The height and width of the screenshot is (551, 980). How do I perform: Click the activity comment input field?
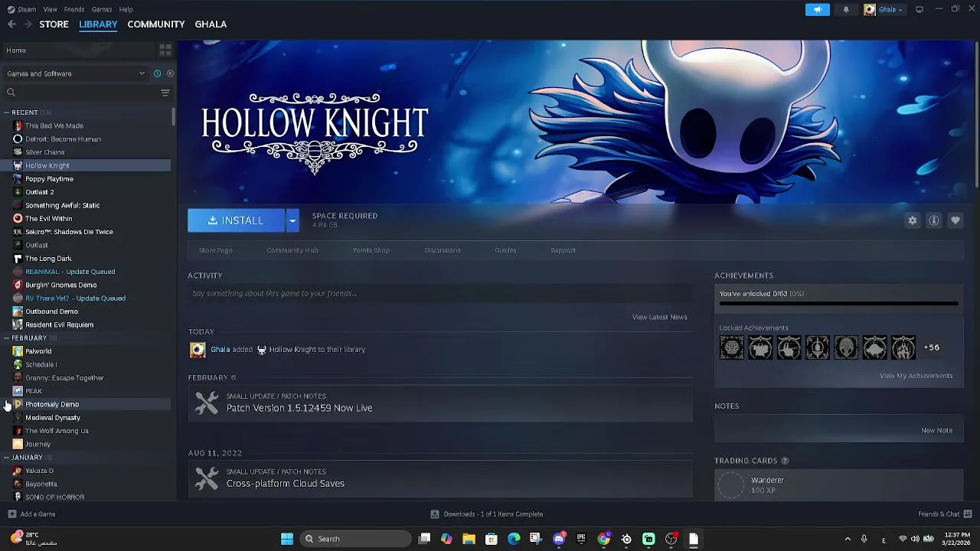440,293
